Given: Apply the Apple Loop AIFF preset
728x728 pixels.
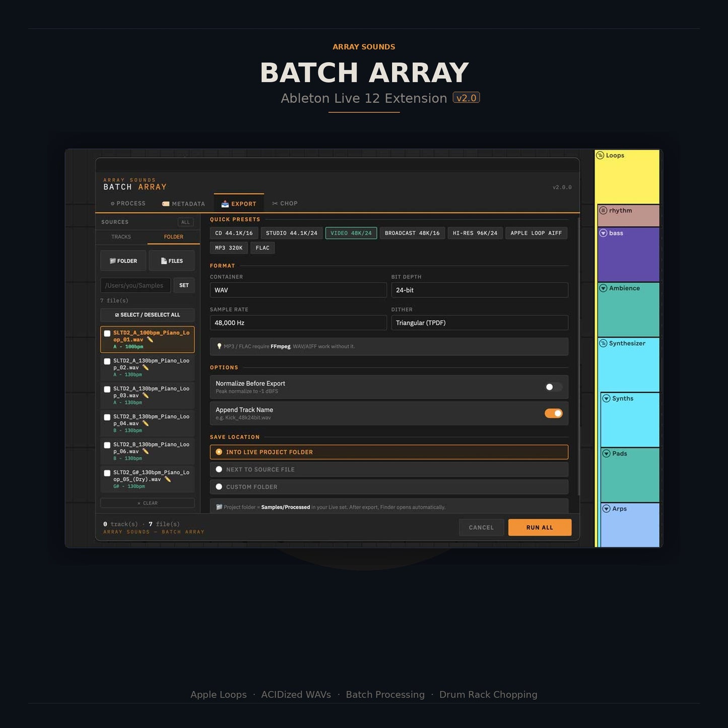Looking at the screenshot, I should [536, 233].
